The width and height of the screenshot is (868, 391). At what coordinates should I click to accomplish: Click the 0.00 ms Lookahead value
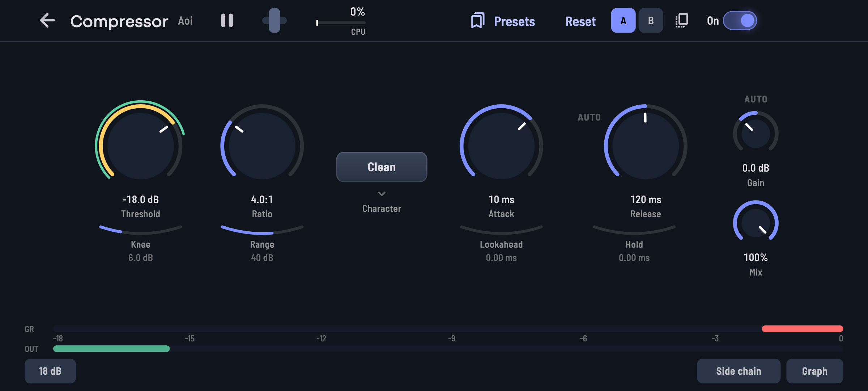point(501,258)
